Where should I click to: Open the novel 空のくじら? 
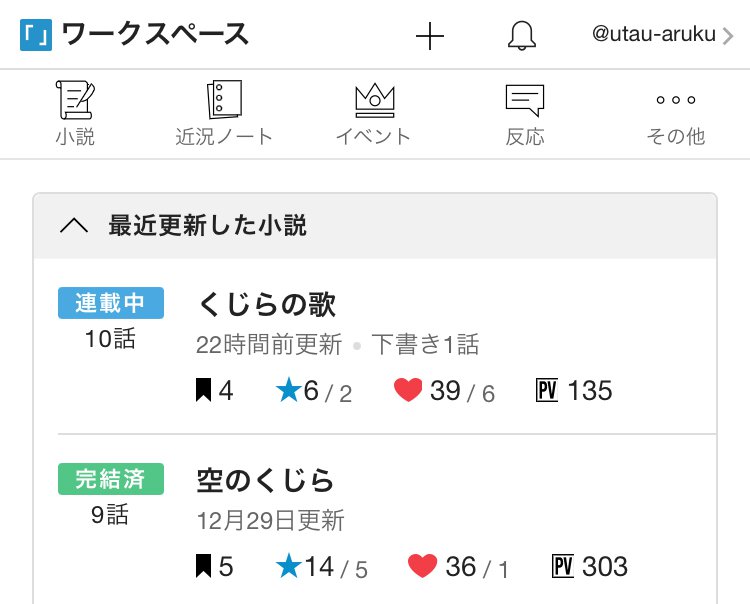266,480
